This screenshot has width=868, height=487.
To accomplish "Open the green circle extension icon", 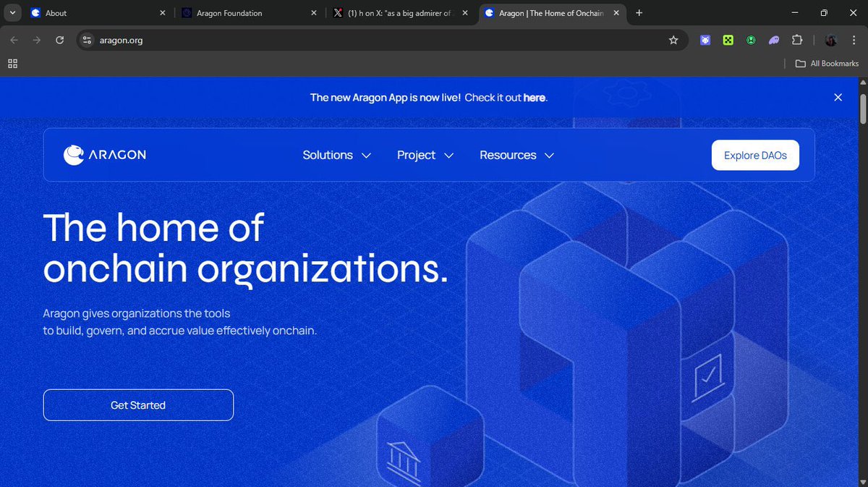I will 752,41.
